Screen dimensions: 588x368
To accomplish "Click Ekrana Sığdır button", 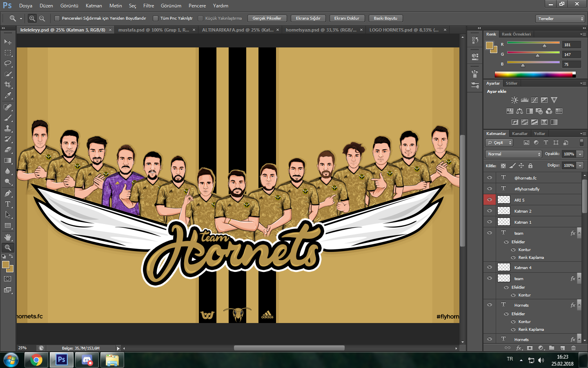I will (308, 18).
